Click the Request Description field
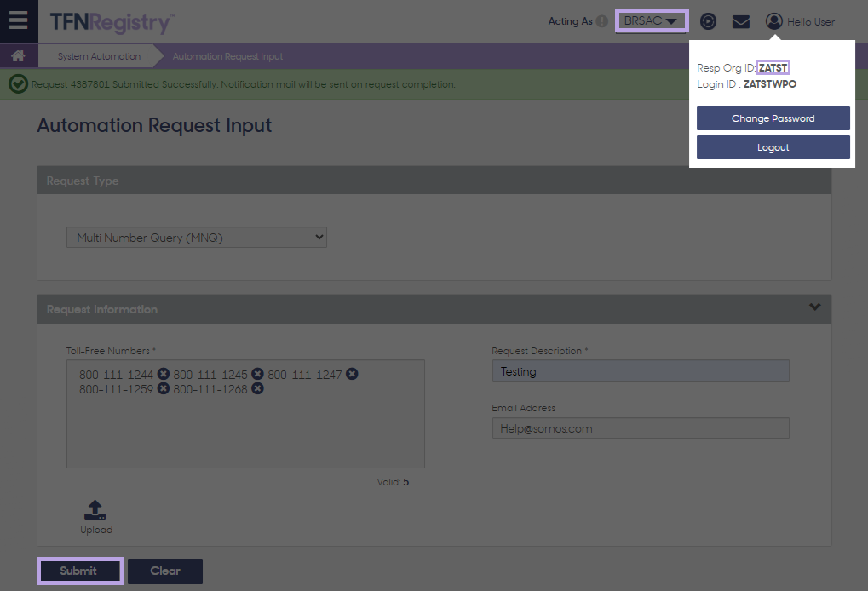Image resolution: width=868 pixels, height=591 pixels. tap(641, 370)
